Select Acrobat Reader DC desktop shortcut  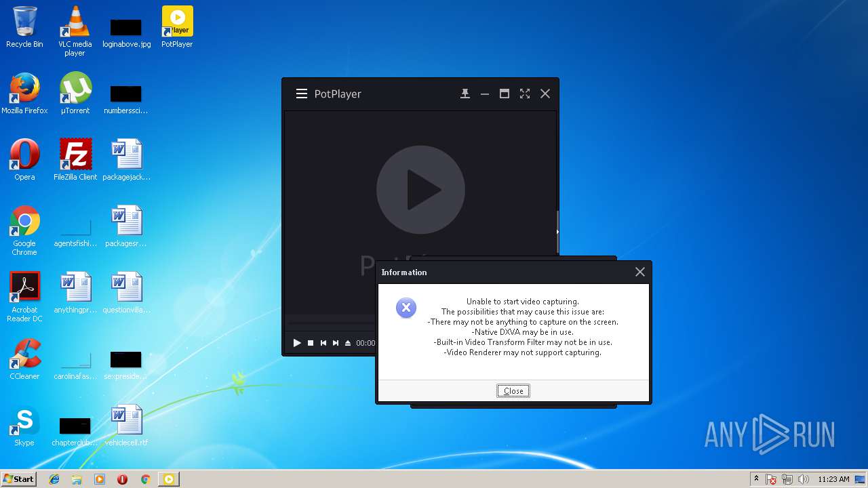pyautogui.click(x=24, y=298)
